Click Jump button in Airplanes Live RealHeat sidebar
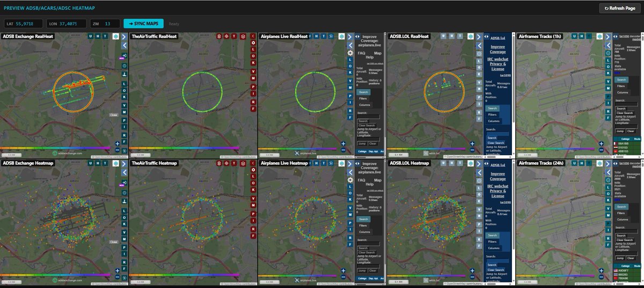The height and width of the screenshot is (288, 644). click(362, 143)
